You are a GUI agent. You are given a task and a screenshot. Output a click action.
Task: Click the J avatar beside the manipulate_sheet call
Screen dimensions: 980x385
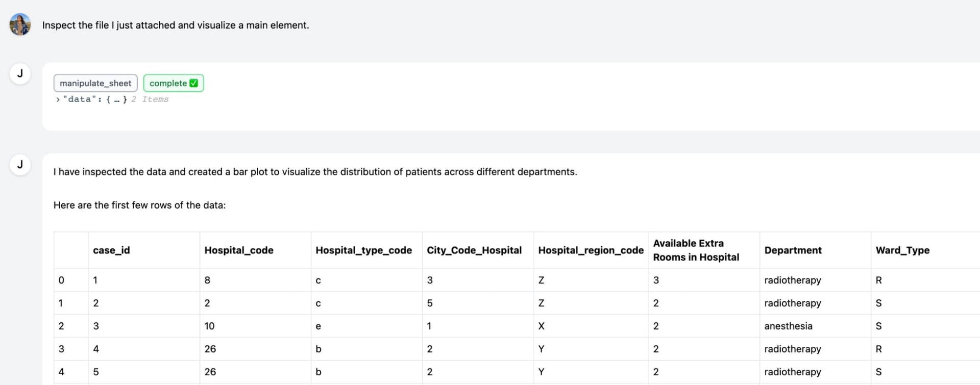pos(20,73)
